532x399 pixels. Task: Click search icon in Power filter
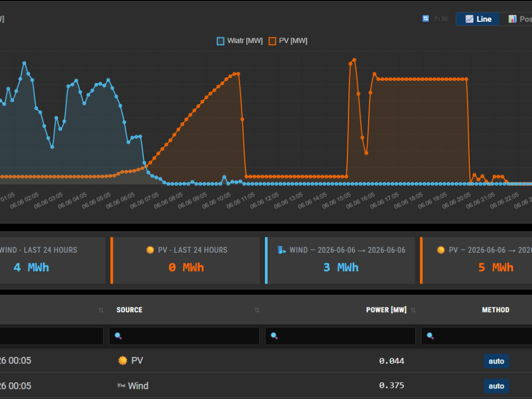click(x=274, y=336)
